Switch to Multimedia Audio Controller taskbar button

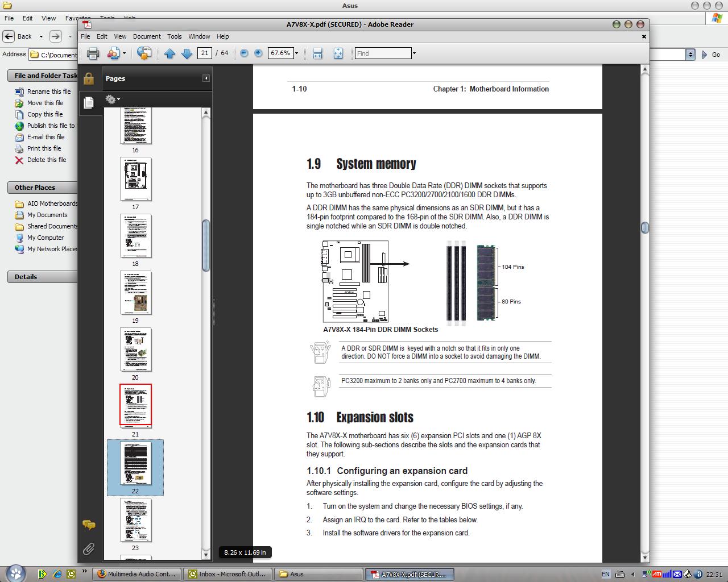click(138, 574)
